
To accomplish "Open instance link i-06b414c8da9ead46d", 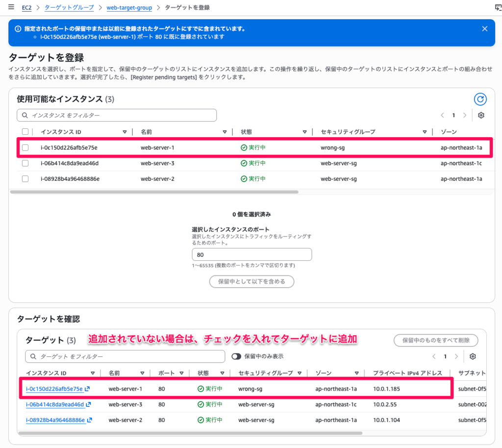I will pos(55,404).
